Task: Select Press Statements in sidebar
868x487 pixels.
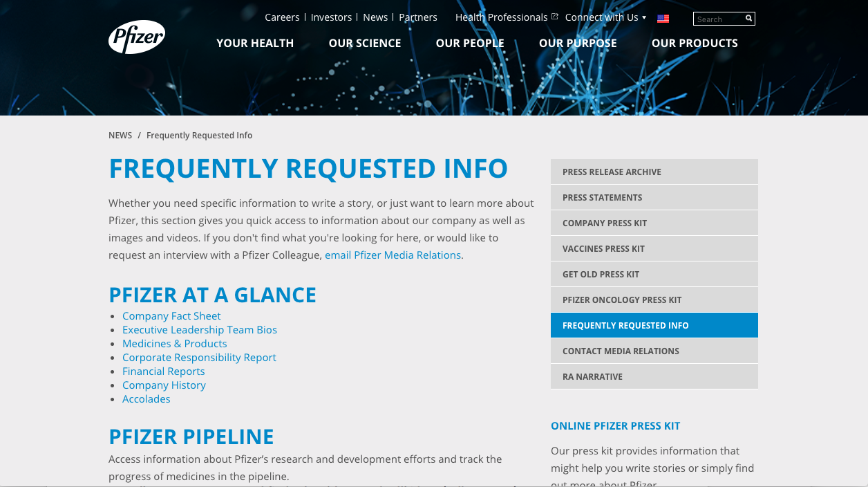Action: pyautogui.click(x=654, y=197)
